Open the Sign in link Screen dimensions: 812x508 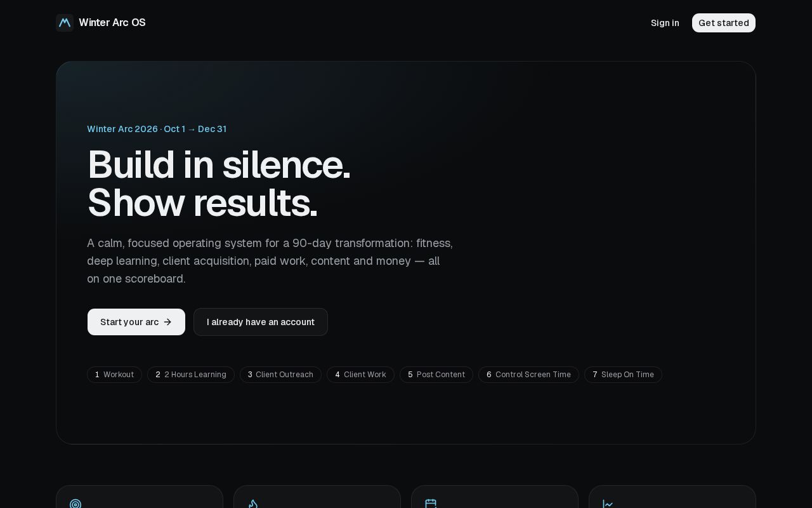[665, 23]
